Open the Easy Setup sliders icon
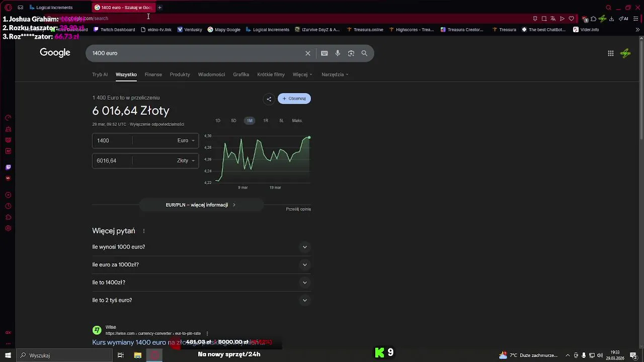Image resolution: width=644 pixels, height=362 pixels. point(636,19)
